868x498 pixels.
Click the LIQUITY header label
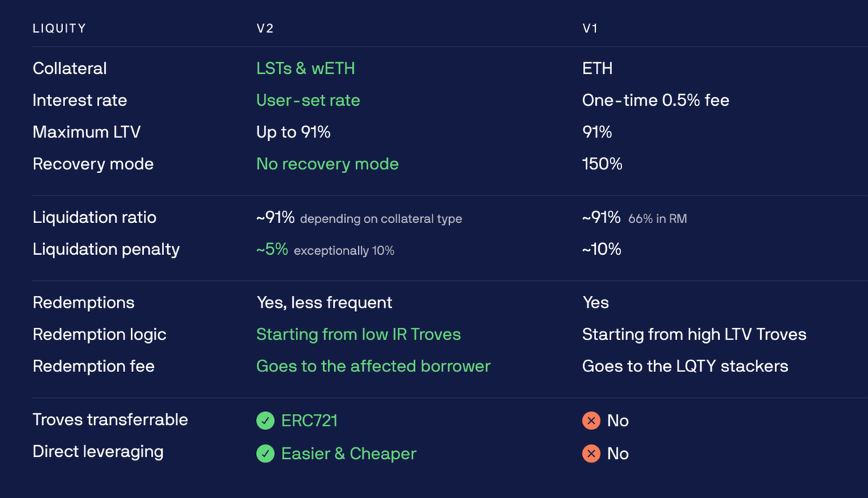coord(59,29)
